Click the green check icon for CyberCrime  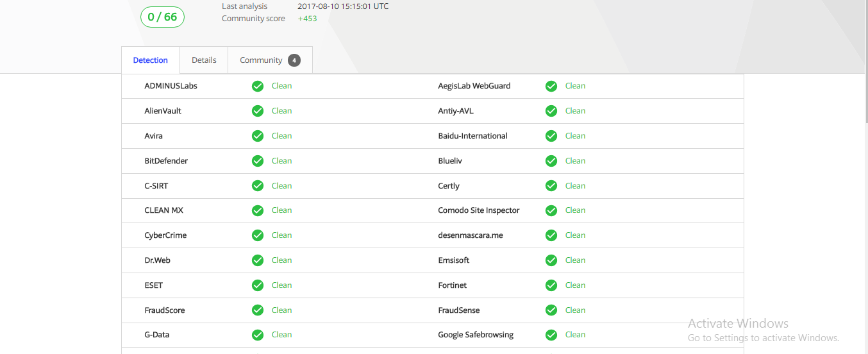258,235
